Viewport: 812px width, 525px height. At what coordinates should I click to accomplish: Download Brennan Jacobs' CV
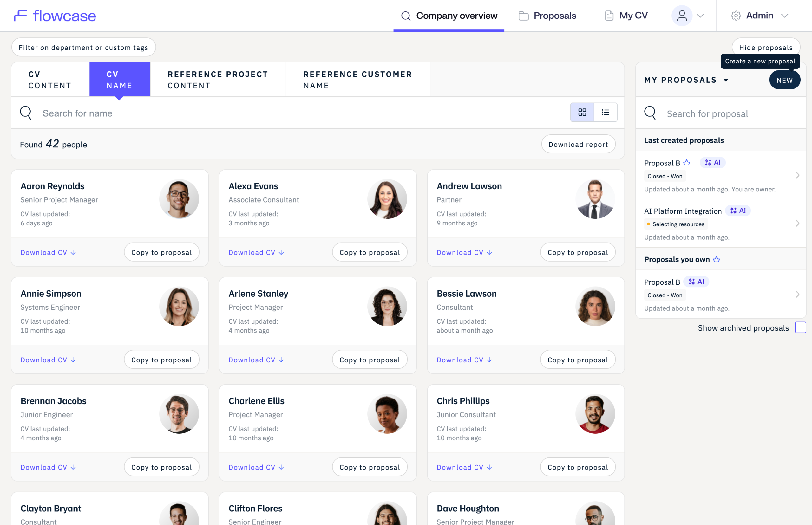(48, 467)
